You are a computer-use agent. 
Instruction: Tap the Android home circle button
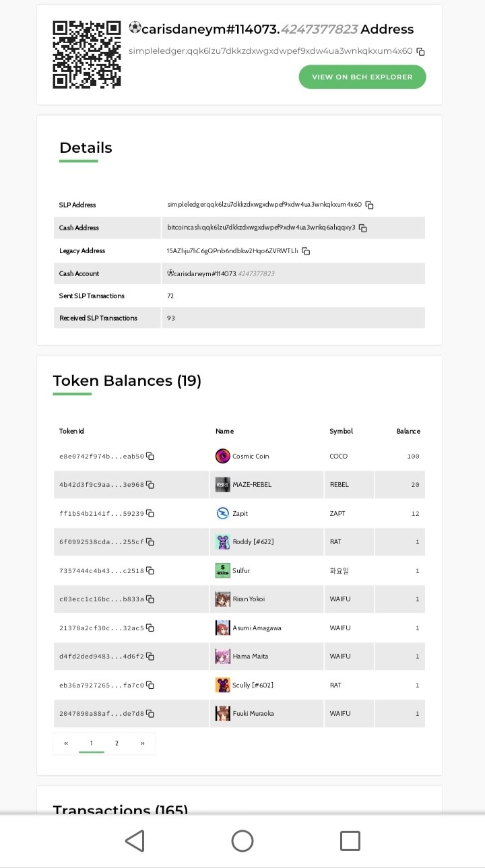(243, 840)
